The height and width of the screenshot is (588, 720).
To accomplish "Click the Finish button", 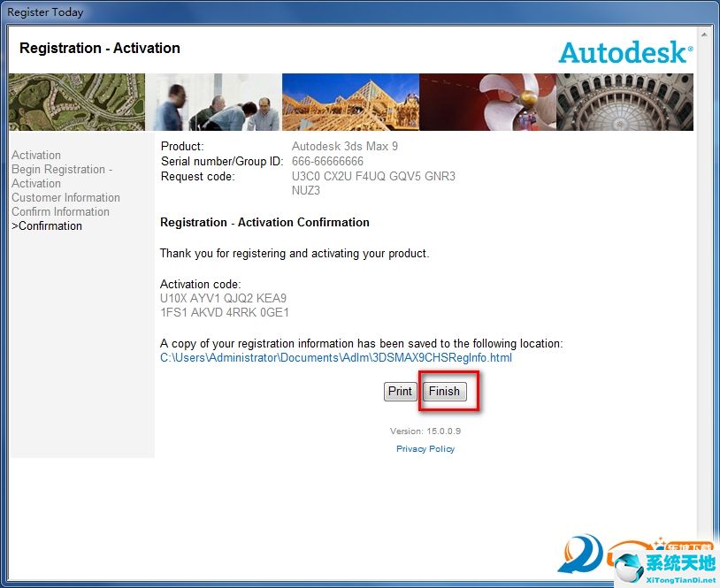I will click(x=444, y=391).
